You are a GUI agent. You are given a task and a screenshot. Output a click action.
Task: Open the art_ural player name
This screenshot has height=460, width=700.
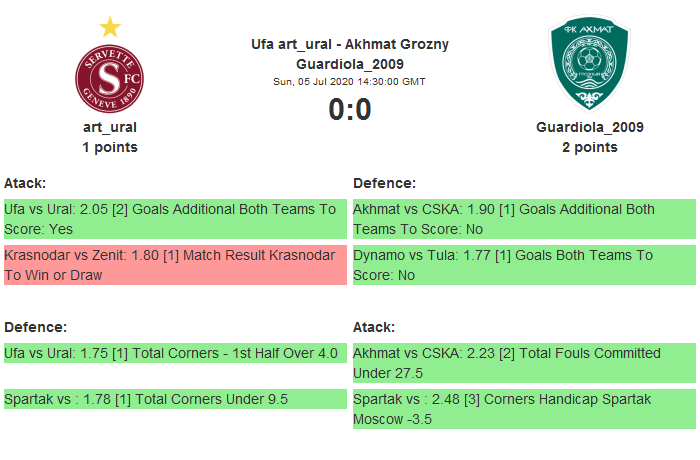tap(110, 127)
